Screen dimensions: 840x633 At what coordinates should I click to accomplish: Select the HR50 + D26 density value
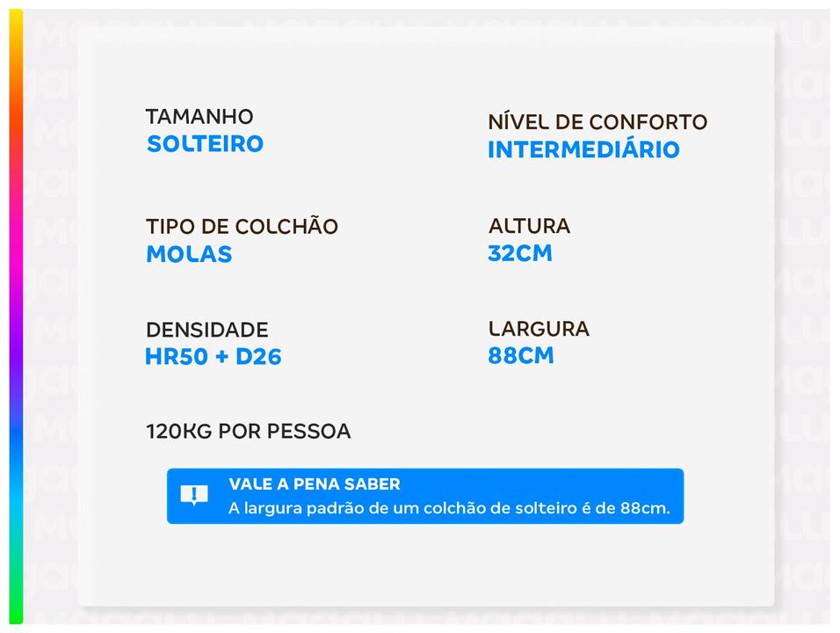point(214,357)
